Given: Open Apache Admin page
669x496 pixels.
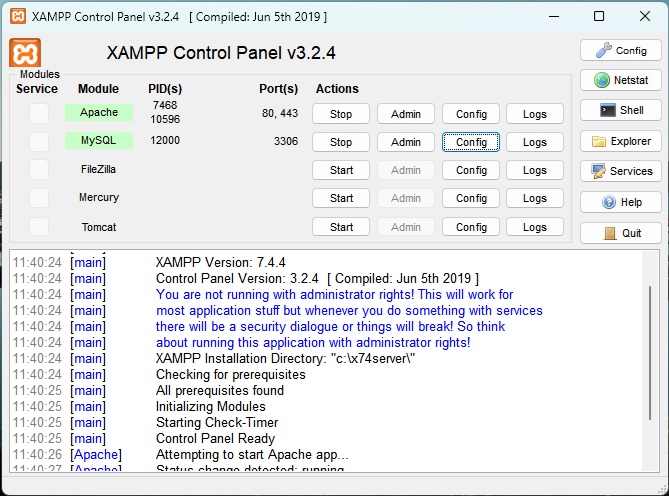Looking at the screenshot, I should 406,114.
